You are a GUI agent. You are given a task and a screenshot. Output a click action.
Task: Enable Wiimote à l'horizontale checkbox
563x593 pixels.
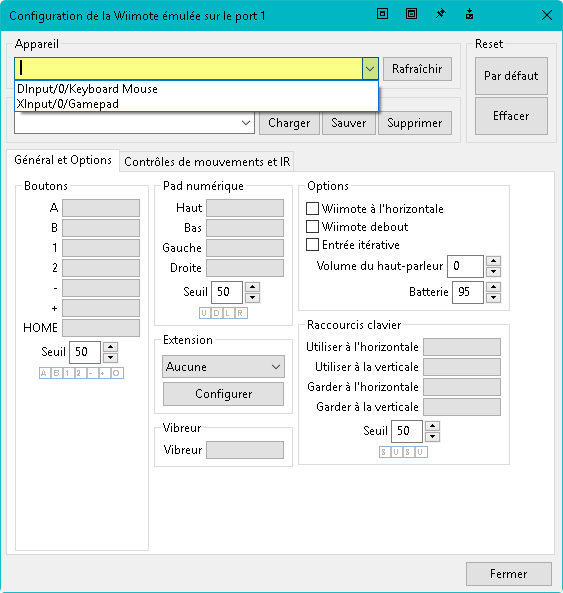click(312, 208)
